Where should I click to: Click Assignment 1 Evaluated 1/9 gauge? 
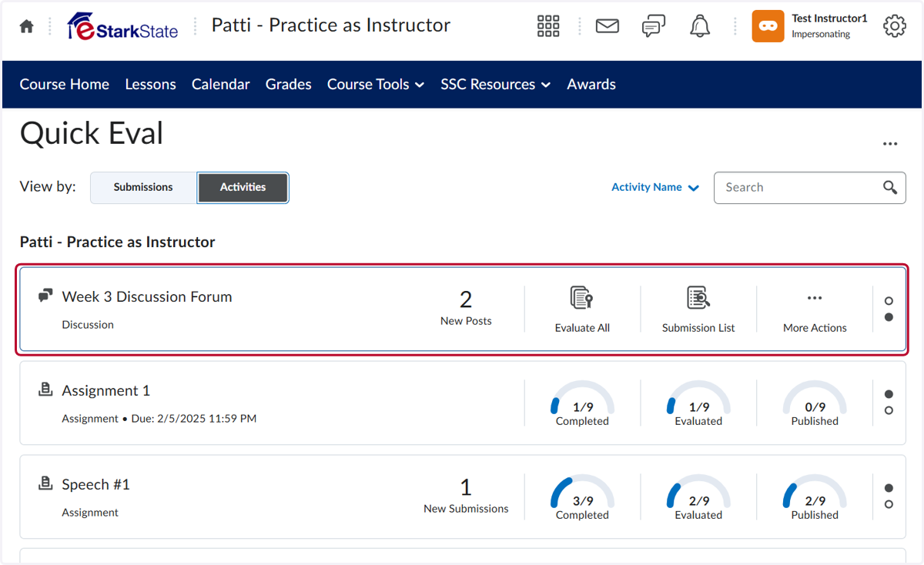(x=698, y=403)
